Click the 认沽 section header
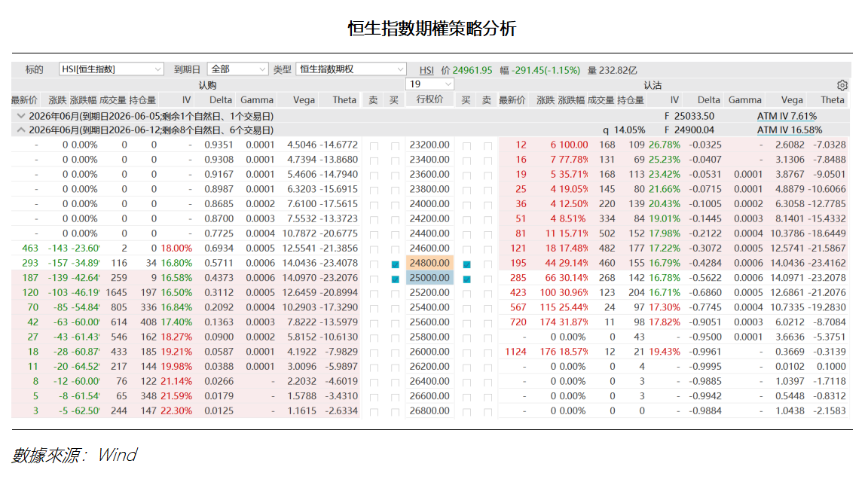The height and width of the screenshot is (479, 868). 653,85
